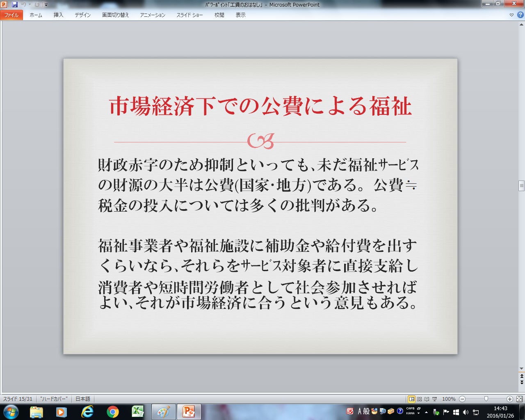Click the zoom in plus button
Viewport: 525px width, 420px height.
[510, 399]
